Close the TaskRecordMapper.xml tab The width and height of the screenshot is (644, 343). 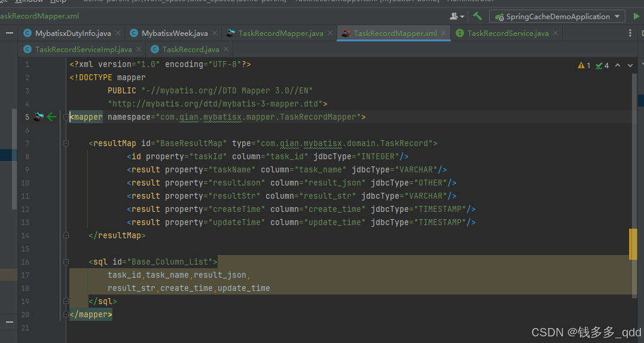click(x=444, y=34)
